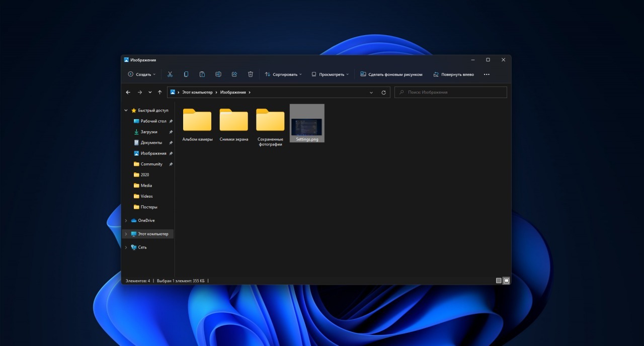Click the Rename icon in toolbar
This screenshot has width=644, height=346.
(x=218, y=74)
